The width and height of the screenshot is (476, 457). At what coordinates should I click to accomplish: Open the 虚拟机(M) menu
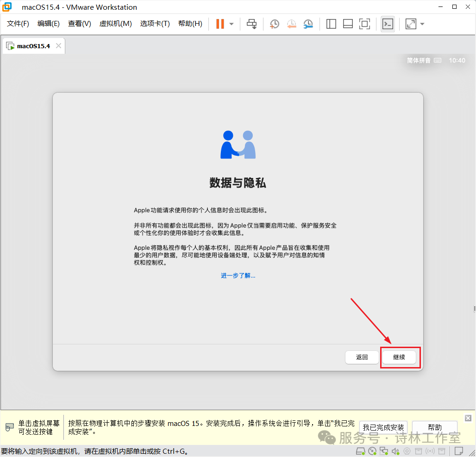click(x=116, y=24)
